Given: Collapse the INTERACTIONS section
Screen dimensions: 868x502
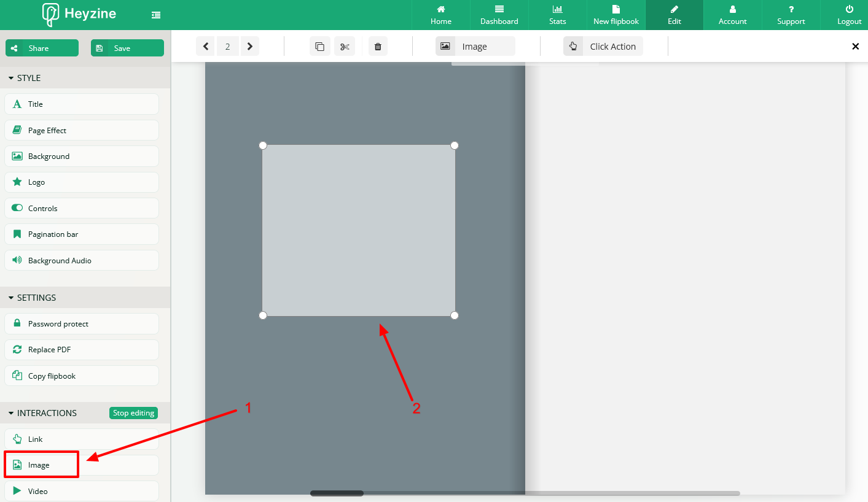Looking at the screenshot, I should point(42,413).
